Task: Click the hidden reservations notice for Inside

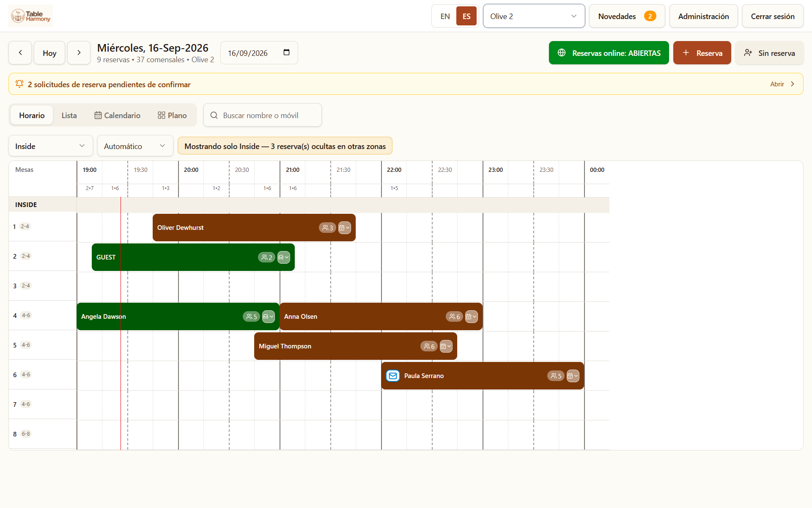Action: 285,146
